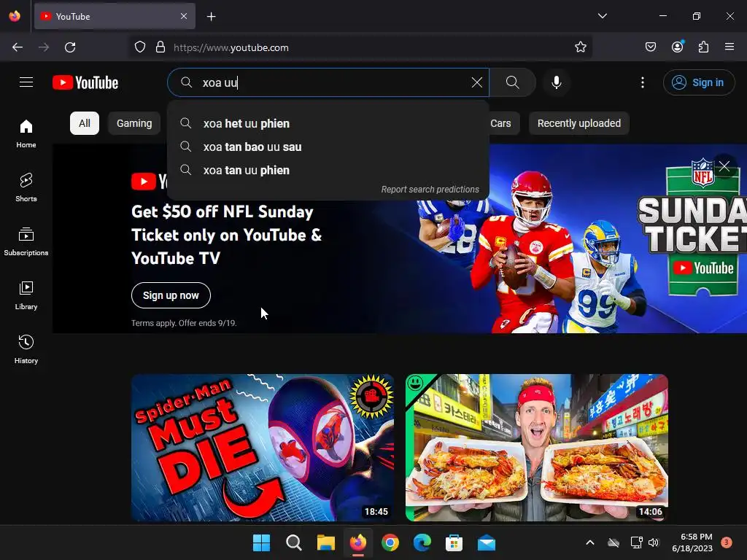View site security padlock info
Screen dimensions: 747x560
pos(160,47)
